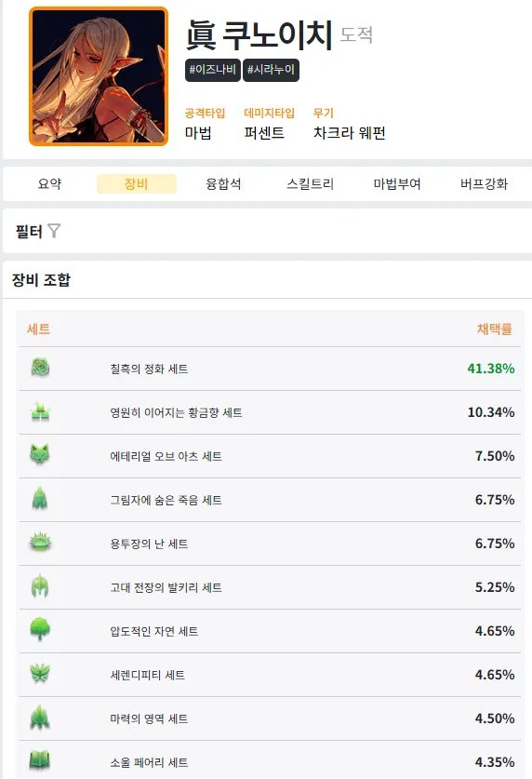Click the 쿠노이치 character portrait
532x779 pixels.
click(x=99, y=76)
